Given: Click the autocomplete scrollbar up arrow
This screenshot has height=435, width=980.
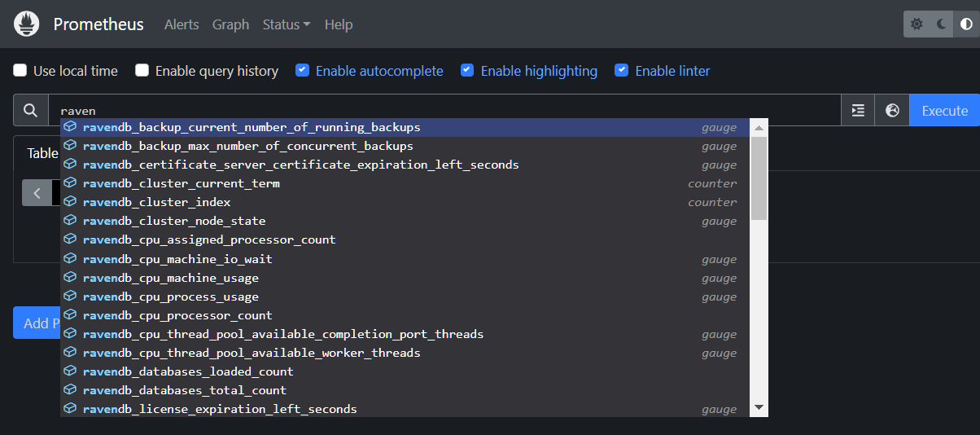Looking at the screenshot, I should pos(759,127).
